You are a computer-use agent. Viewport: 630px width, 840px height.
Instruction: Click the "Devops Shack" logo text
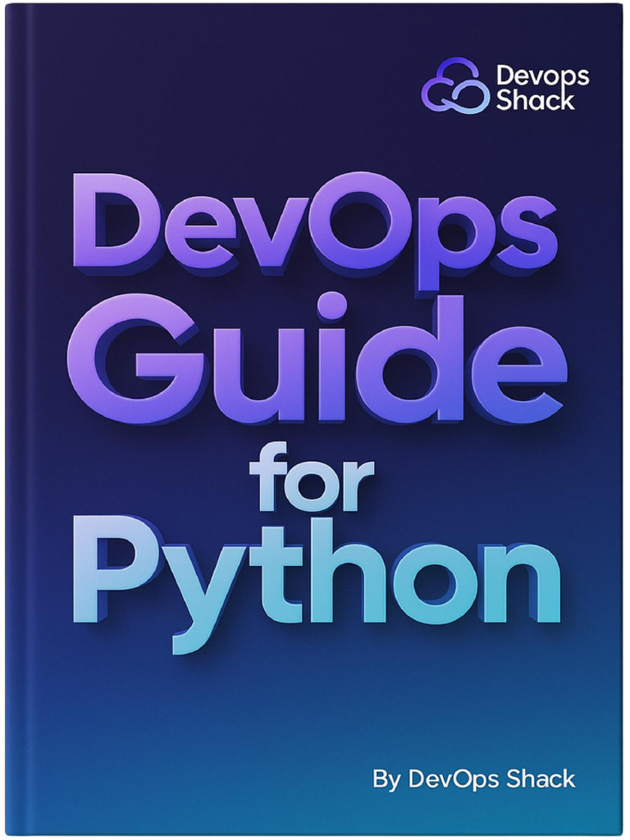tap(541, 88)
